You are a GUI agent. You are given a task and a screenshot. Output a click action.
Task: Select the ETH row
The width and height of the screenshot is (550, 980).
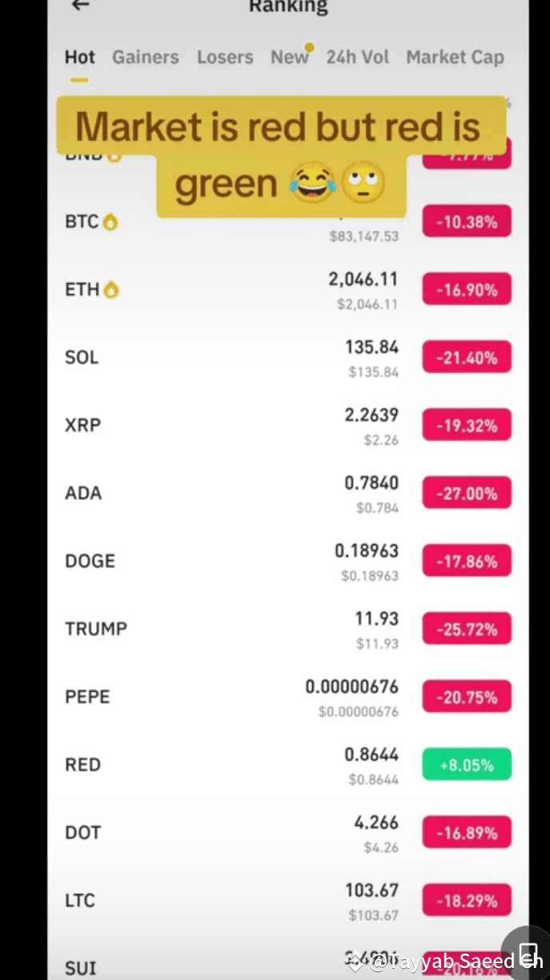(240, 289)
